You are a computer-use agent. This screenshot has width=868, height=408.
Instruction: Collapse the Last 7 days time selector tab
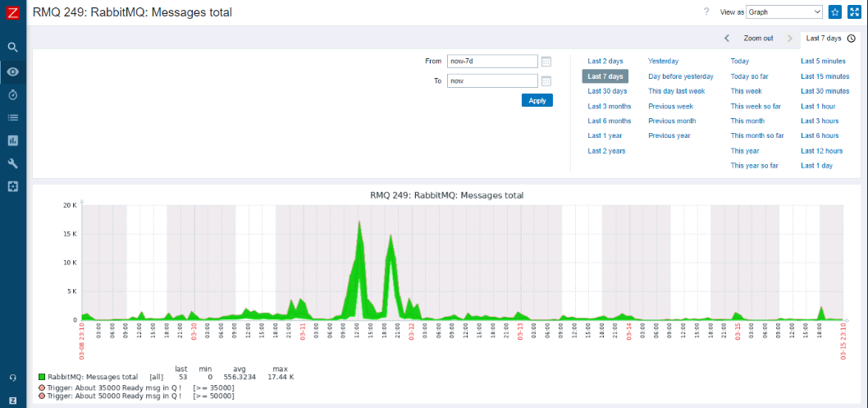click(829, 38)
